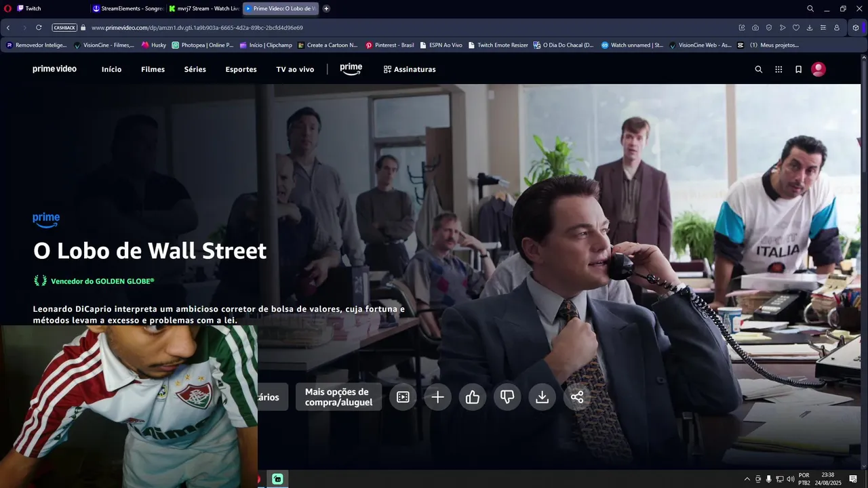This screenshot has width=868, height=488.
Task: Open Husky bookmark
Action: point(154,45)
